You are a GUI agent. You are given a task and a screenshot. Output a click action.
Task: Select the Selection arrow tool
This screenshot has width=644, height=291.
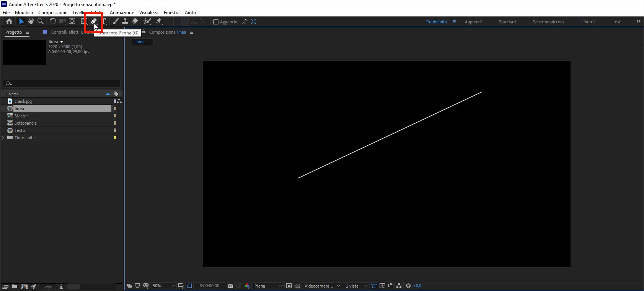pyautogui.click(x=21, y=21)
